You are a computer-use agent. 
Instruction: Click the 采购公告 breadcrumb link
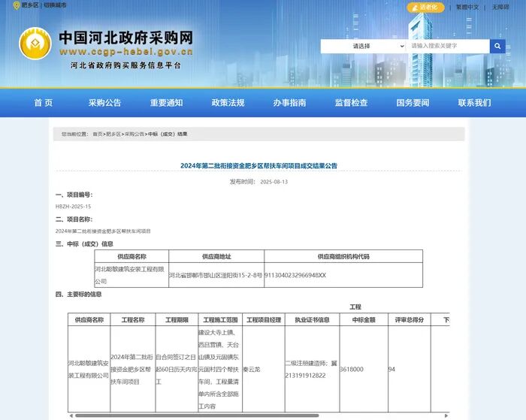coord(134,134)
